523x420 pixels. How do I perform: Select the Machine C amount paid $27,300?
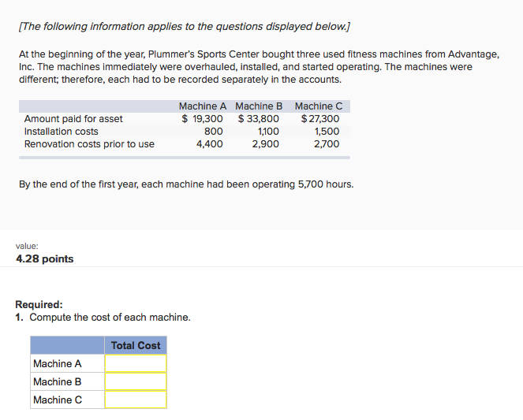coord(319,118)
